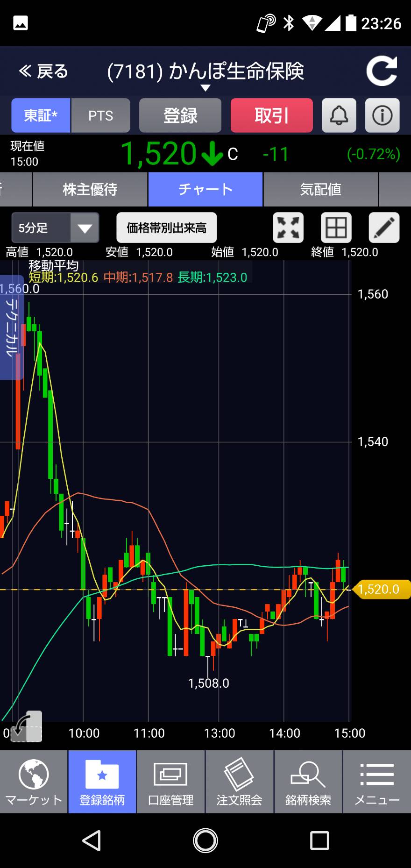Tap the chart scroll-back arrow icon

(27, 726)
